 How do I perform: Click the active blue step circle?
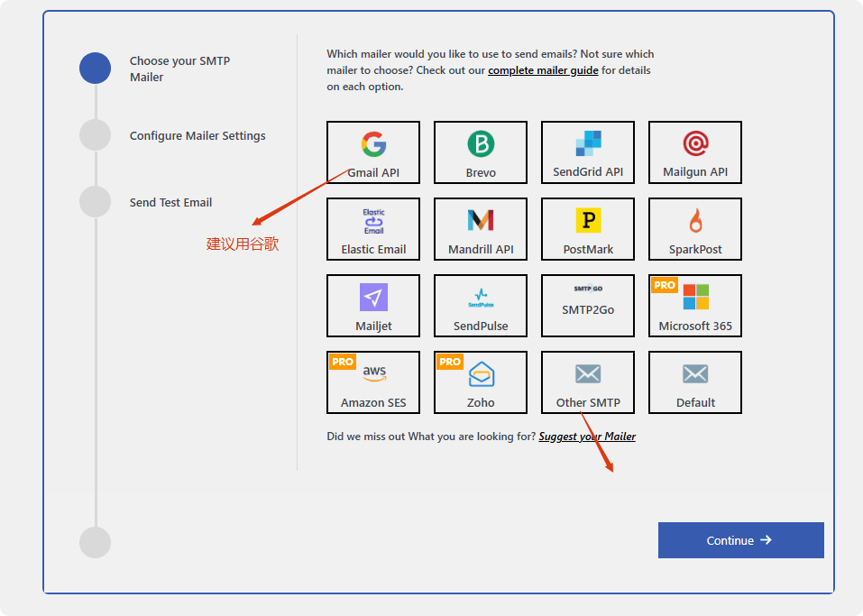click(96, 69)
